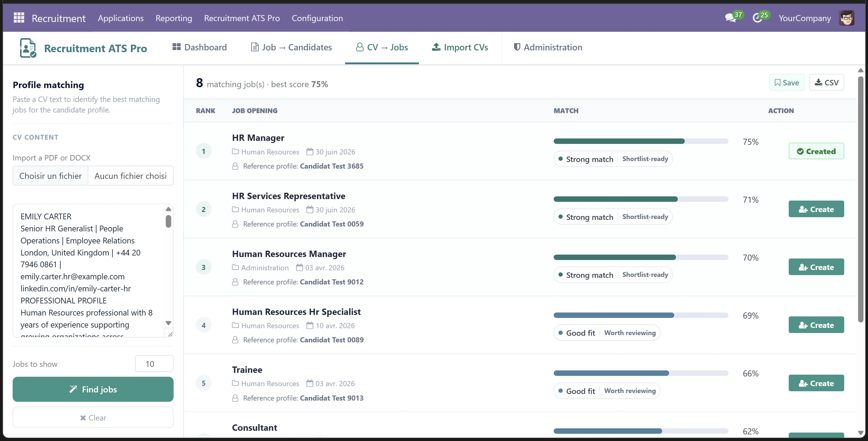Create candidate for Human Resources Manager
This screenshot has width=868, height=441.
[816, 267]
